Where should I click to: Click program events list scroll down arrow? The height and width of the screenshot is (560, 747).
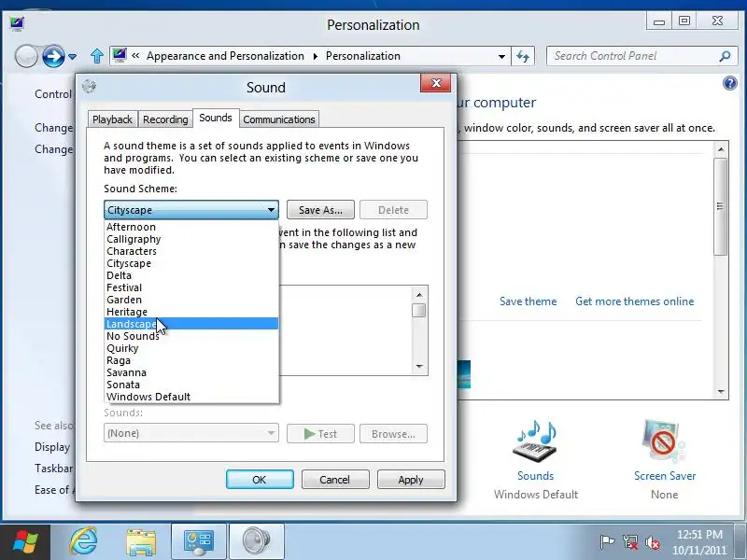pos(419,366)
